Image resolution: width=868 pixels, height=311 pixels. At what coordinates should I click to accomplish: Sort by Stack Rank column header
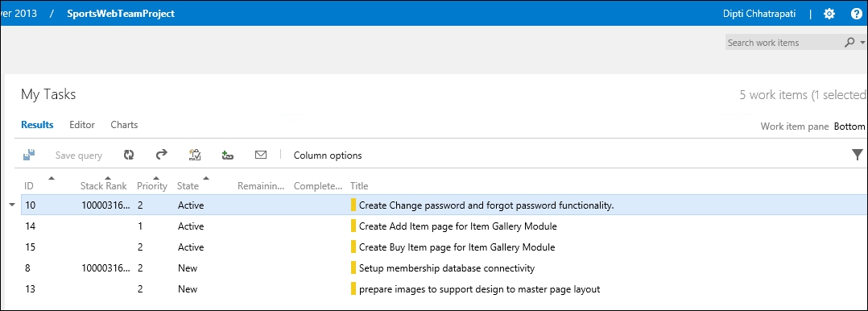point(104,185)
